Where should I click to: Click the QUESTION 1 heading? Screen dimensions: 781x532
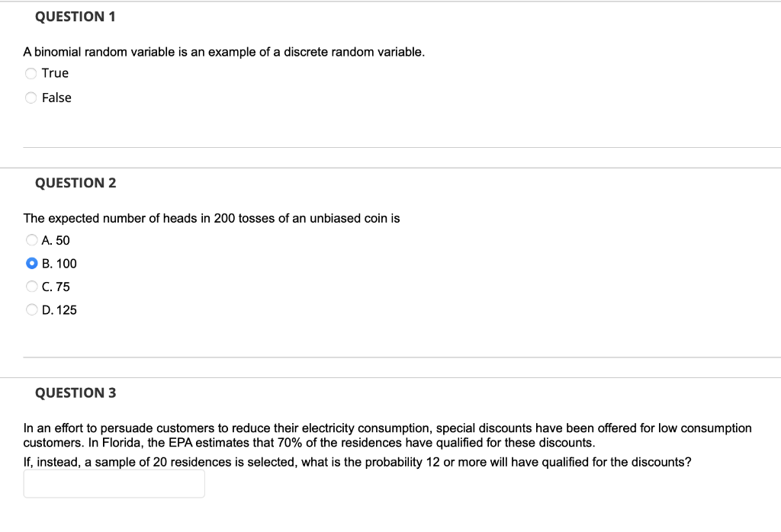76,16
